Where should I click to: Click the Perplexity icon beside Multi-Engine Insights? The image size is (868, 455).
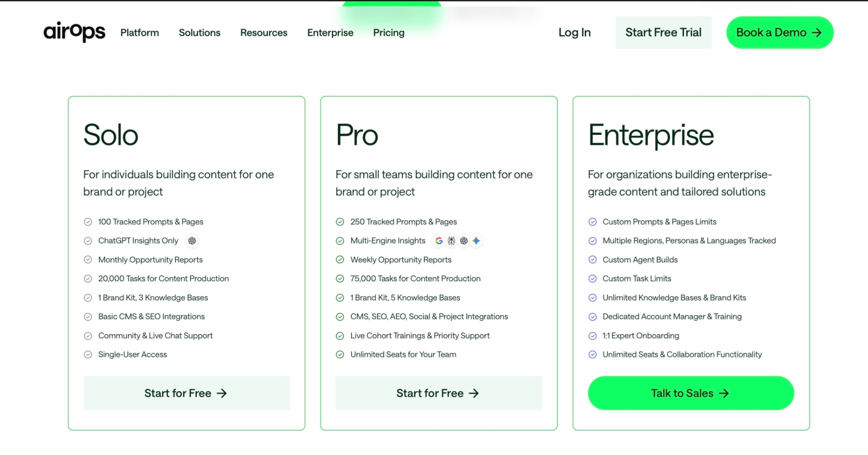point(451,241)
